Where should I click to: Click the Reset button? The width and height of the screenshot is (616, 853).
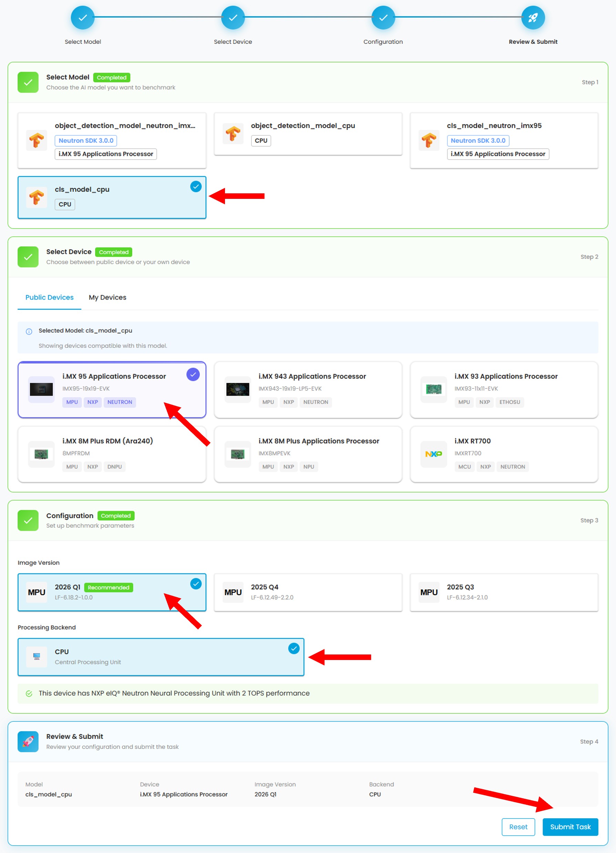pos(518,827)
